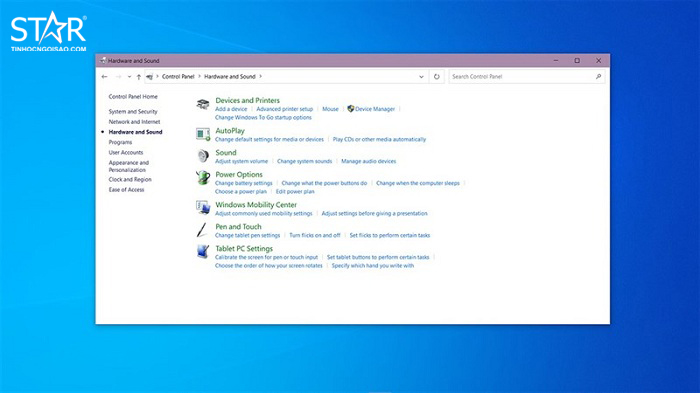Click the Control Panel icon in address bar
700x393 pixels.
[x=150, y=77]
